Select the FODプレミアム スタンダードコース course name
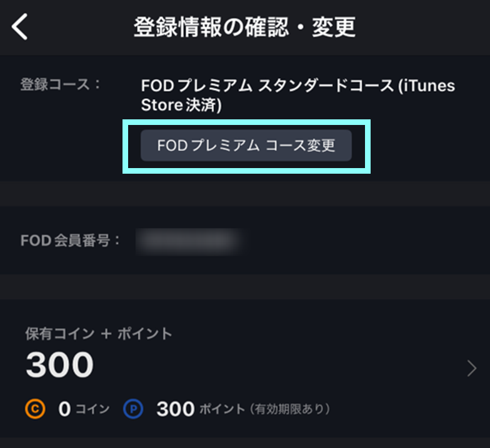 (261, 86)
